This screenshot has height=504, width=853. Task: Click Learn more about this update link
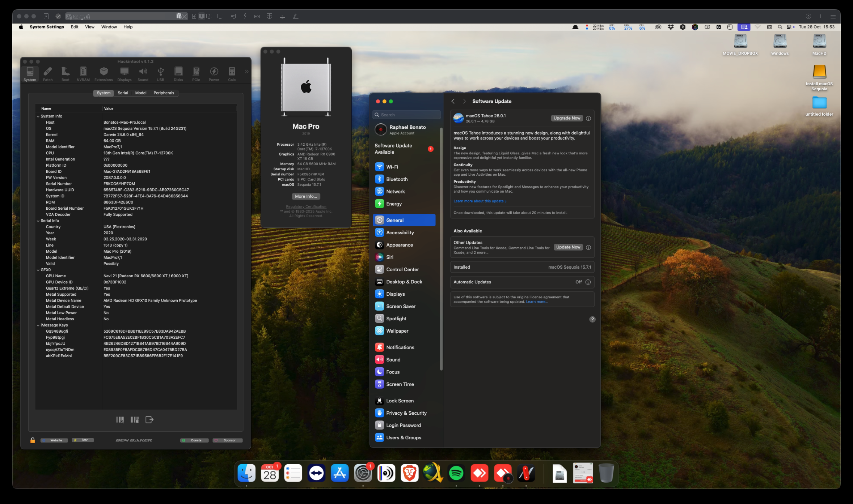pos(479,201)
